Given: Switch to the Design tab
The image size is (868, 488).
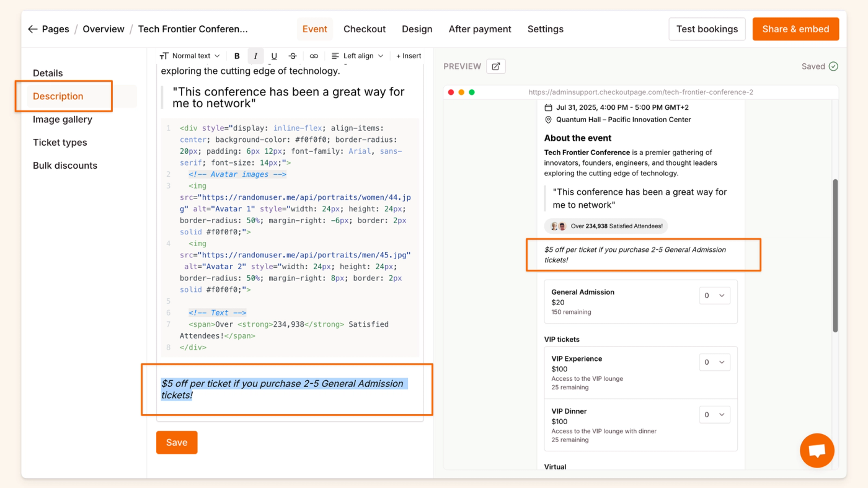Looking at the screenshot, I should [417, 29].
